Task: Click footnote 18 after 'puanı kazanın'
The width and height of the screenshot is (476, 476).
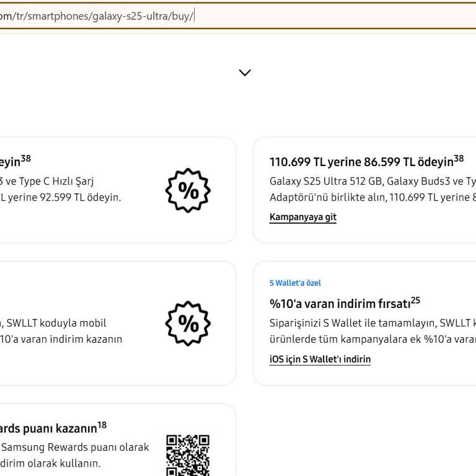Action: tap(102, 425)
